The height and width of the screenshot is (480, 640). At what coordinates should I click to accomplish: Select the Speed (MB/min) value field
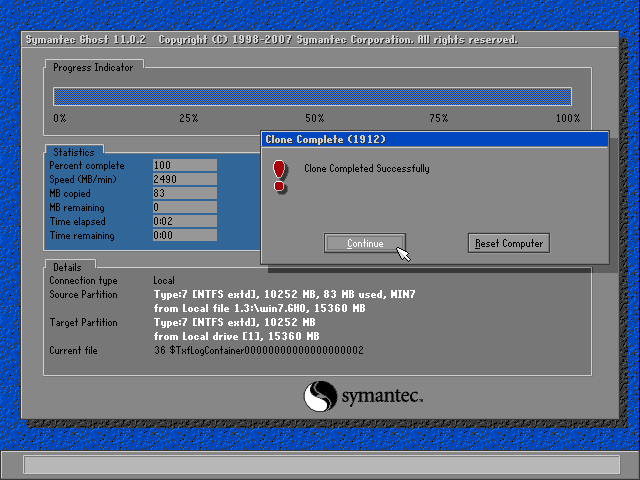[x=184, y=179]
